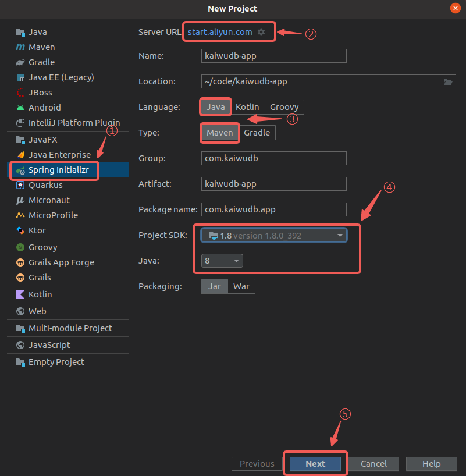Image resolution: width=466 pixels, height=476 pixels.
Task: Click the Maven icon in sidebar
Action: [x=20, y=47]
